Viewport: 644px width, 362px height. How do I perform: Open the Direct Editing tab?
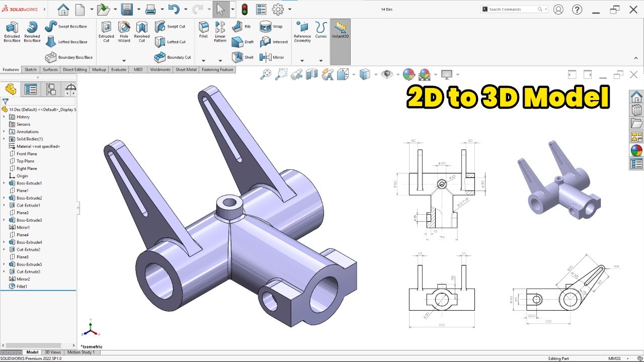tap(74, 69)
